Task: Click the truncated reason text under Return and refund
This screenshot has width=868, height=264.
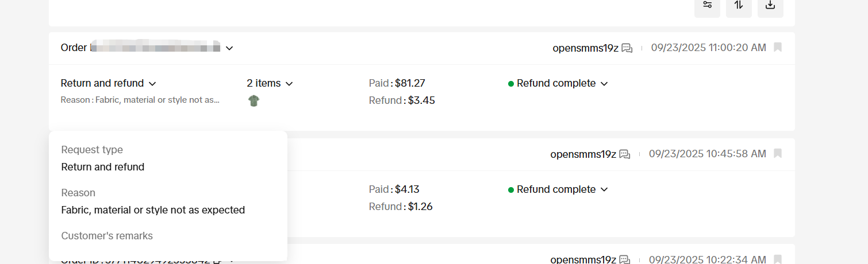Action: [x=140, y=100]
